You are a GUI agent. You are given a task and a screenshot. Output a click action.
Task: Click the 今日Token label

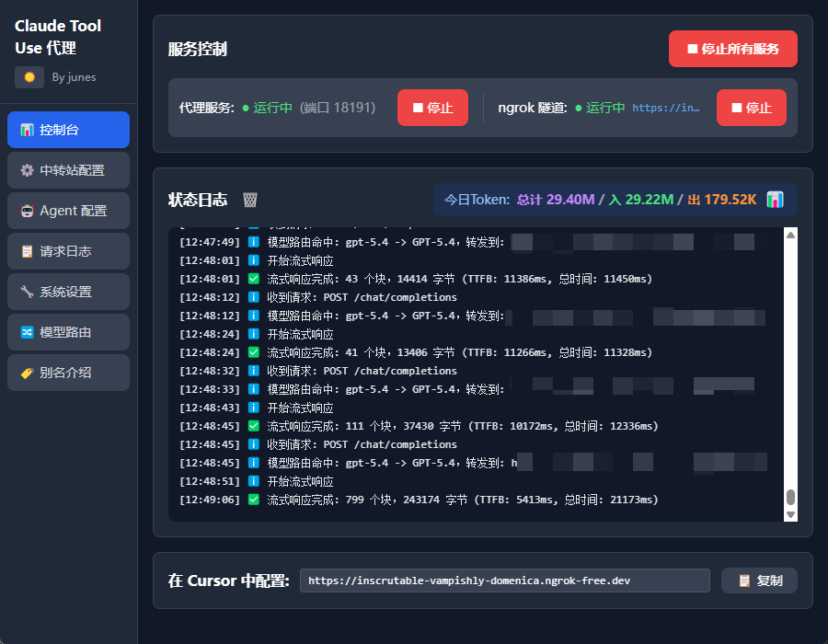pyautogui.click(x=477, y=200)
